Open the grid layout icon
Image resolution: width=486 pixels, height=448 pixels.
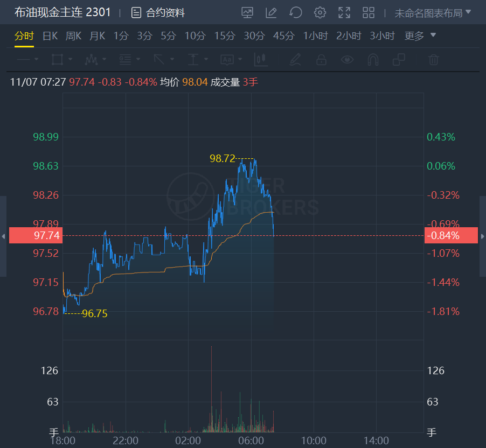point(369,12)
